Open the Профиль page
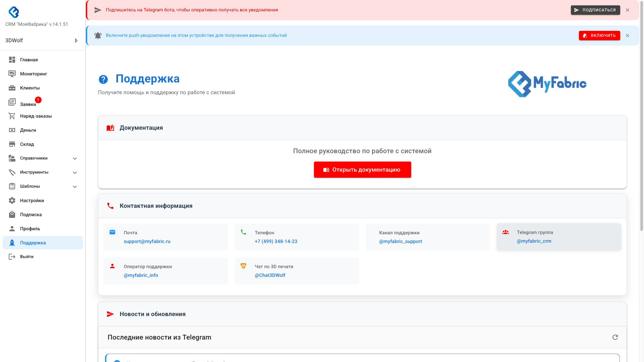The height and width of the screenshot is (362, 644). coord(30,229)
